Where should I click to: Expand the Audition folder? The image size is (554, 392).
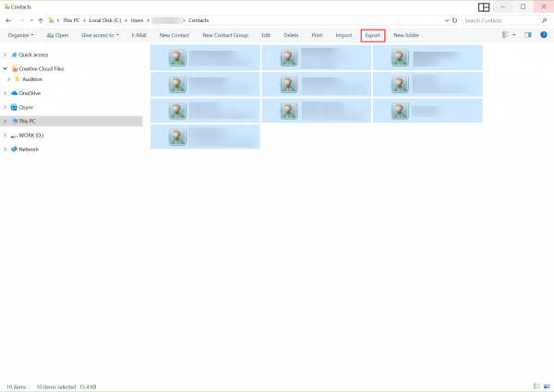pyautogui.click(x=9, y=79)
